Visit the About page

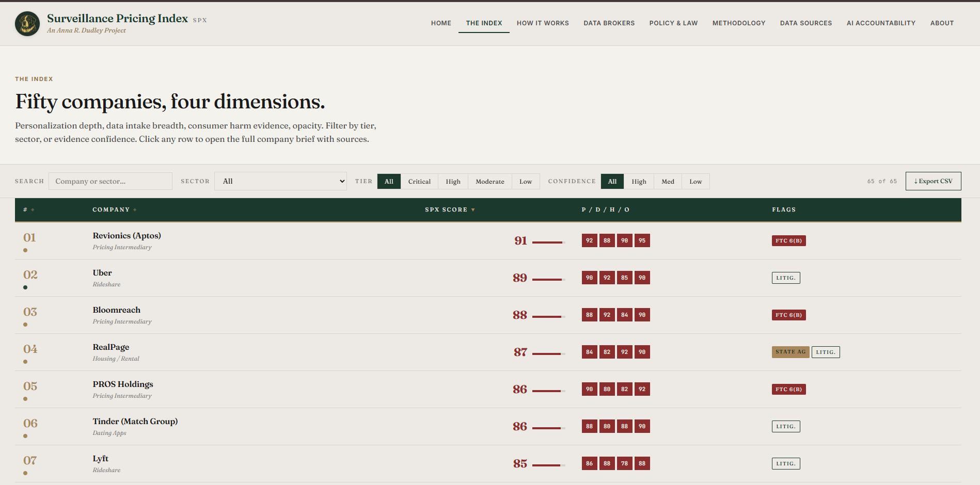[942, 23]
